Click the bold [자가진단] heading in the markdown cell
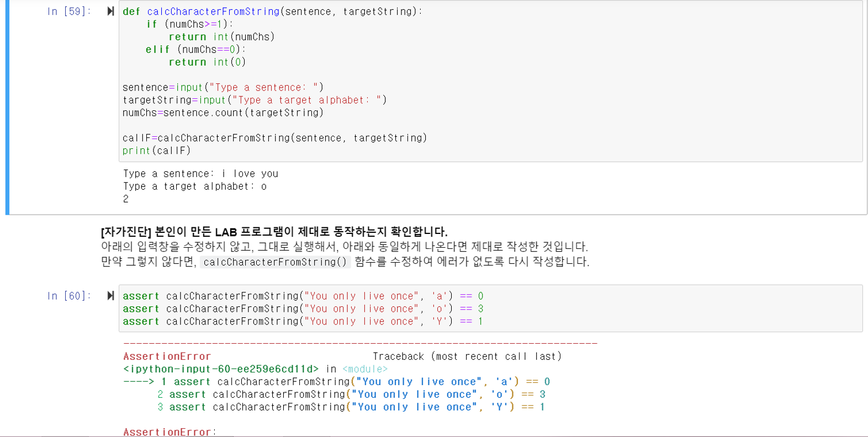 point(274,231)
